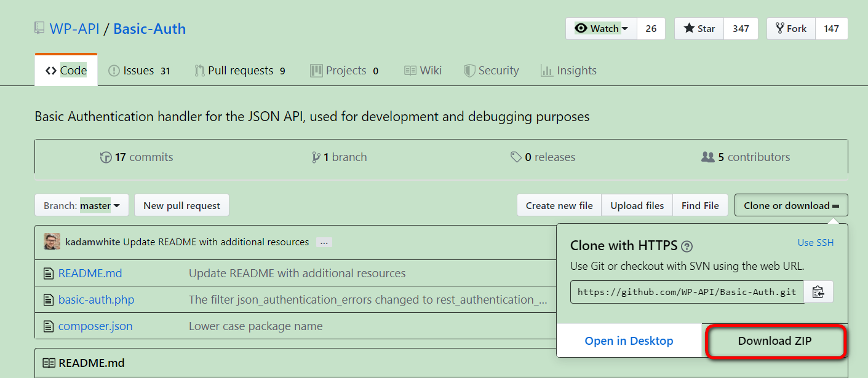This screenshot has width=868, height=378.
Task: View the 26 watchers count
Action: click(x=651, y=29)
